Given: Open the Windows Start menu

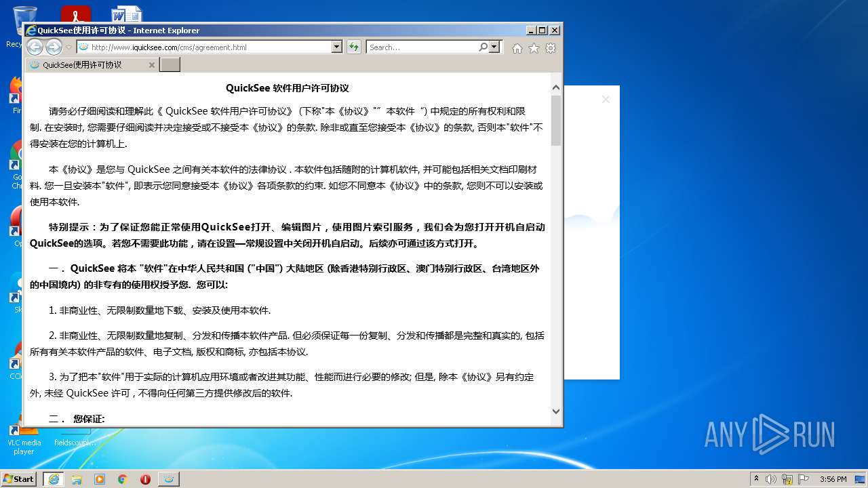Looking at the screenshot, I should 19,479.
